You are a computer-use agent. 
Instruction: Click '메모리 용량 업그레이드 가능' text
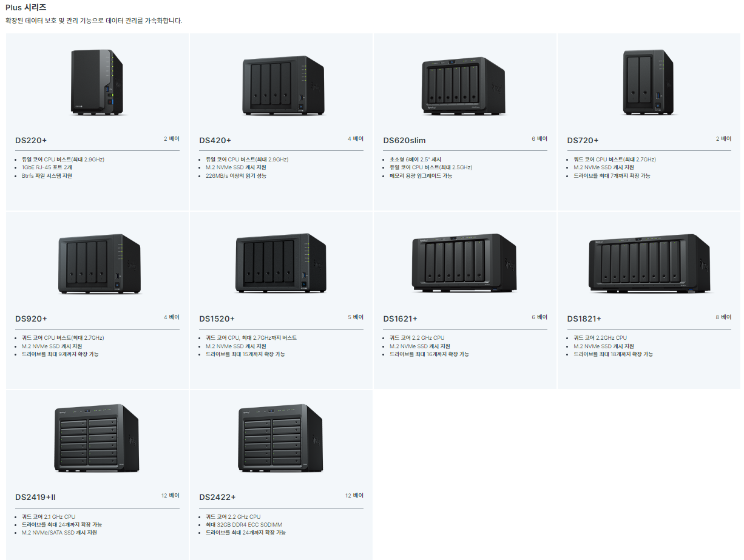tap(421, 176)
